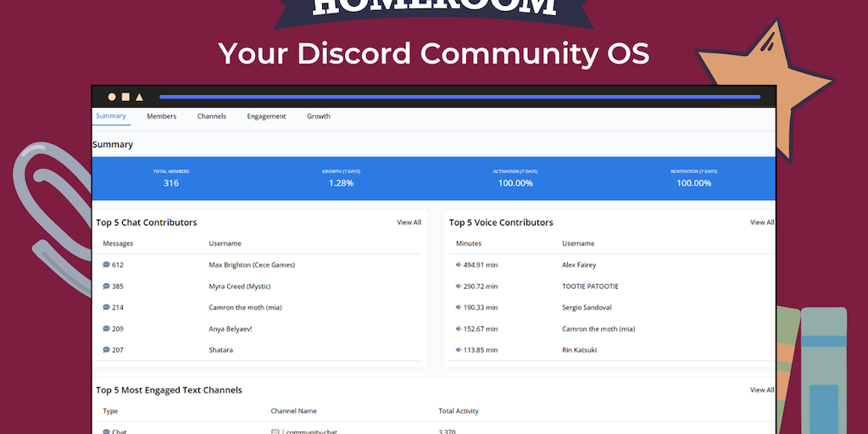Open the Channels tab

point(211,116)
